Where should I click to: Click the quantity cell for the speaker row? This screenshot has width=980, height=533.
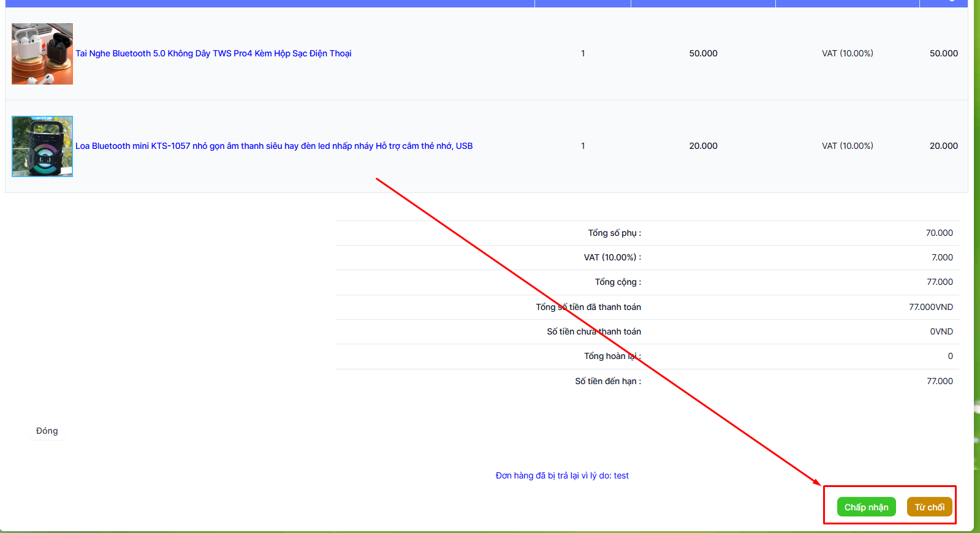click(583, 146)
